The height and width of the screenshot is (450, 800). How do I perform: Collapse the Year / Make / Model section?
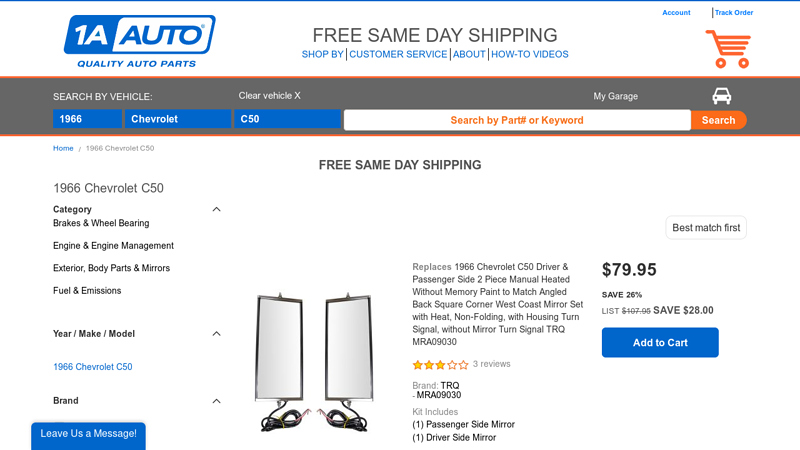pos(216,334)
